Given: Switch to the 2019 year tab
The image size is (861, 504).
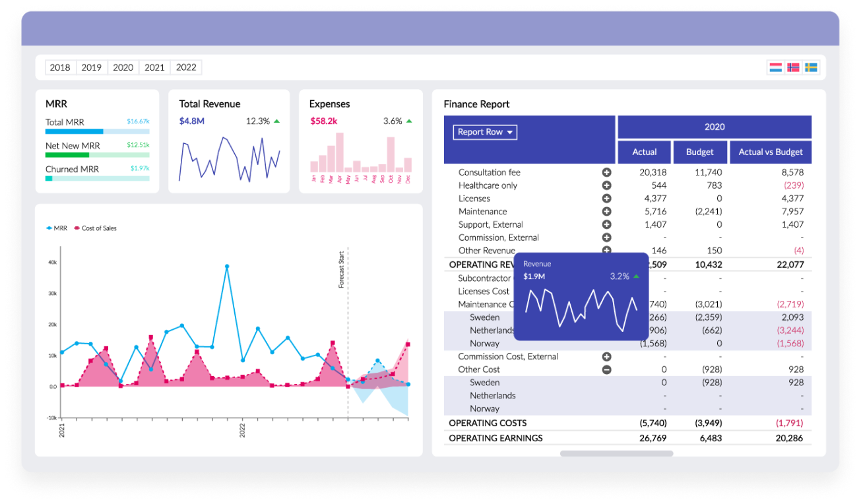Looking at the screenshot, I should tap(92, 67).
